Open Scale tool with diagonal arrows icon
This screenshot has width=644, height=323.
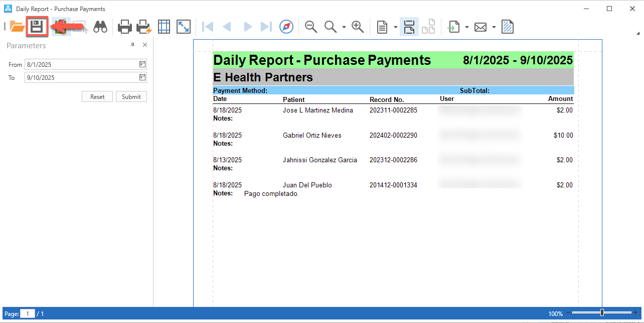pos(184,27)
